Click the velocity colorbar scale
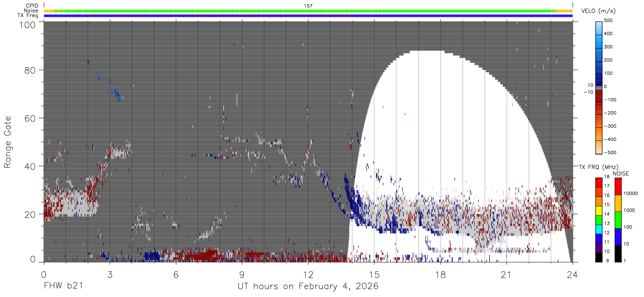 click(x=599, y=87)
